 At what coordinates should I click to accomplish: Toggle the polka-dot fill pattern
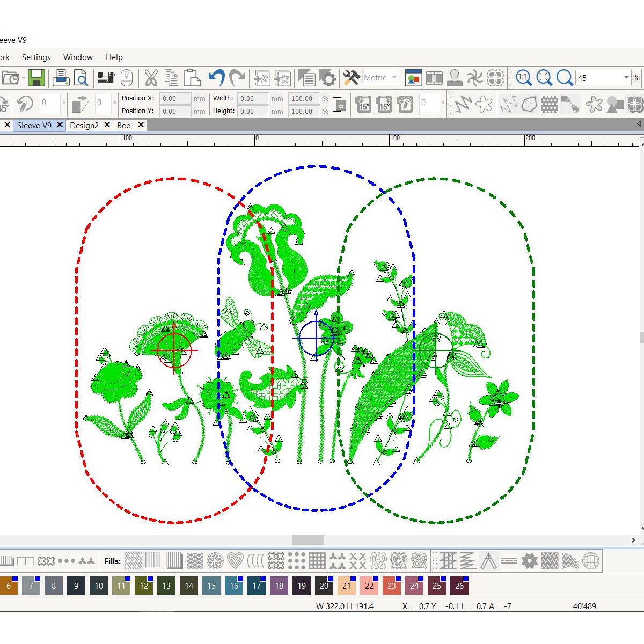click(x=296, y=561)
